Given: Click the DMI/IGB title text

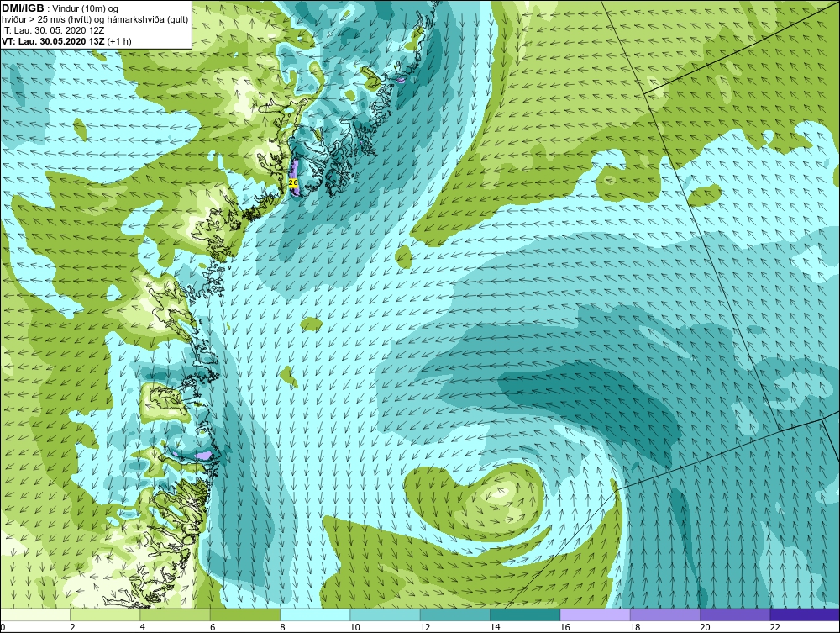Looking at the screenshot, I should [23, 8].
